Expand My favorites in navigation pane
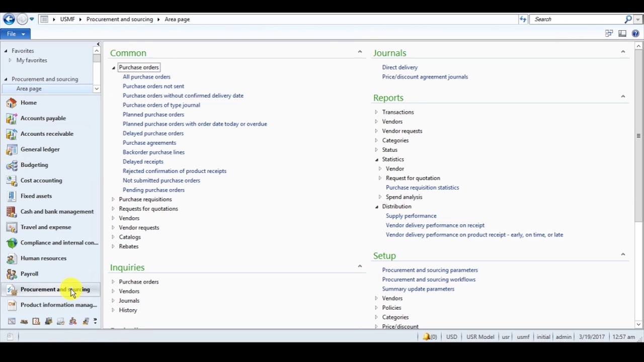644x362 pixels. point(10,60)
